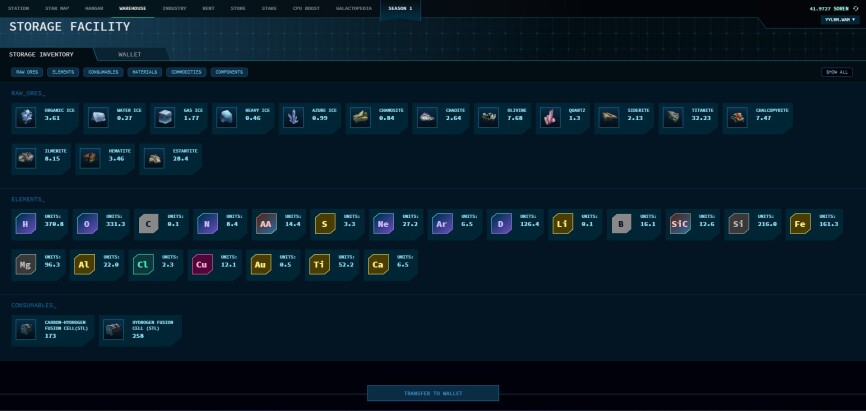Select the Nitrogen (N) element icon
This screenshot has height=411, width=866.
pyautogui.click(x=207, y=224)
